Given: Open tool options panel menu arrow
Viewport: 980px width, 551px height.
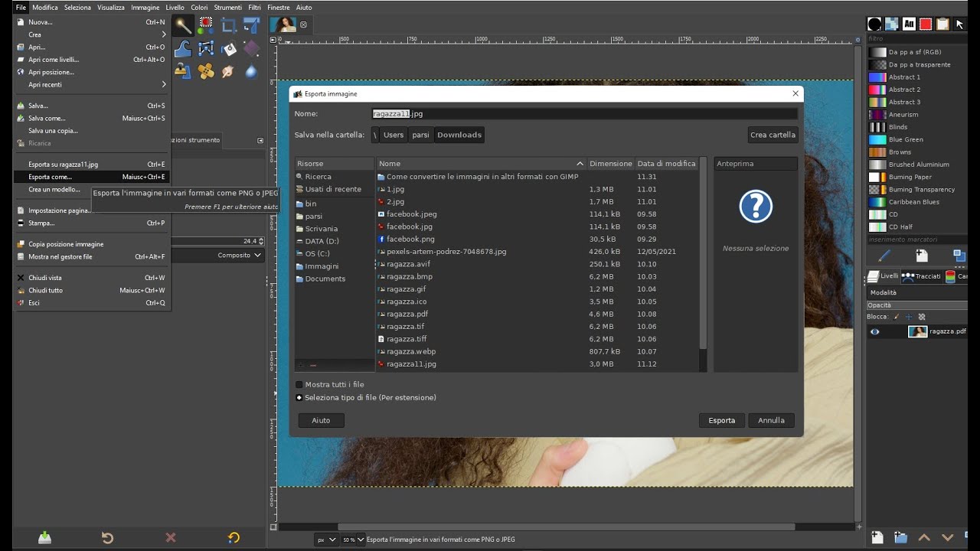Looking at the screenshot, I should click(260, 140).
